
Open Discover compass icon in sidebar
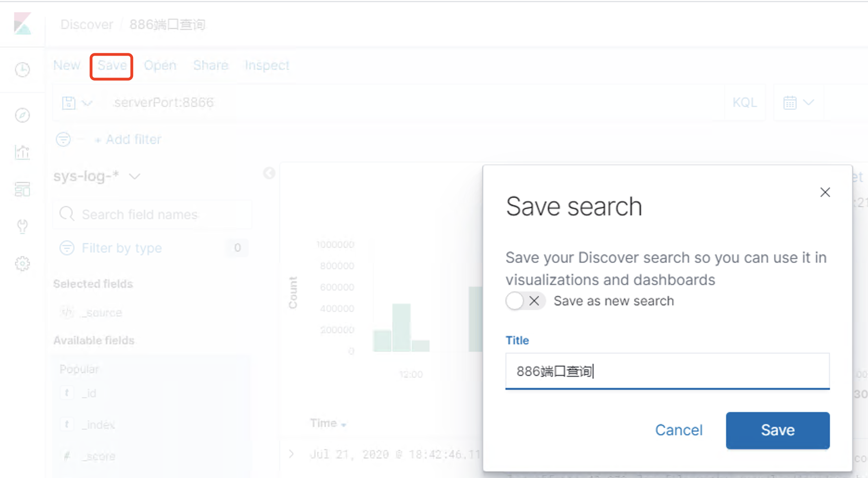click(x=22, y=115)
